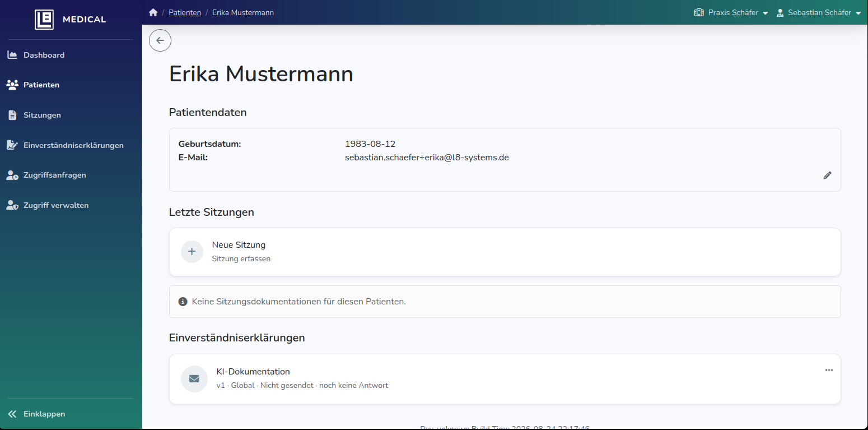Click the plus icon for Neue Sitzung
Screen dimensions: 868x430
(192, 252)
